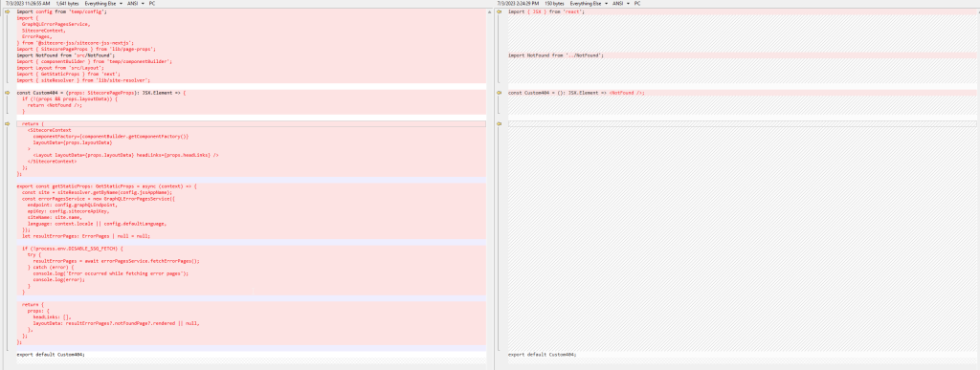Click the 'try {' line in left pane
Screen dimensions: 980x370
[x=34, y=254]
